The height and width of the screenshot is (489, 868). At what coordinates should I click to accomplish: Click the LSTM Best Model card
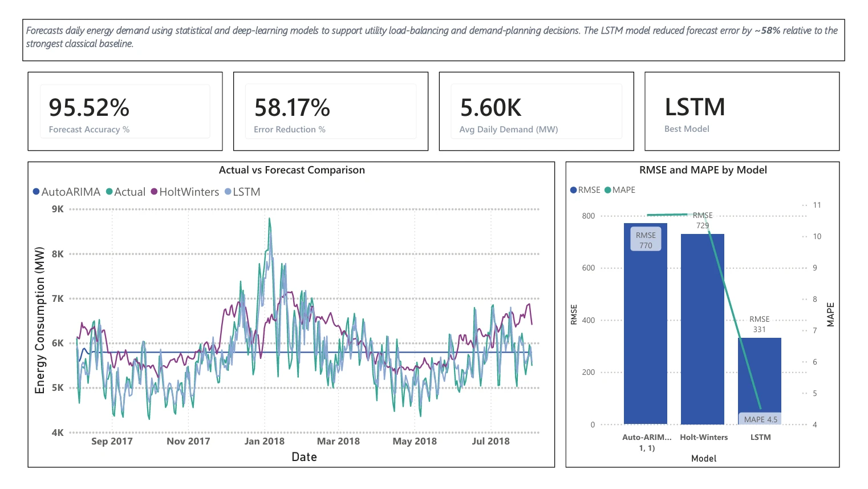pyautogui.click(x=742, y=111)
